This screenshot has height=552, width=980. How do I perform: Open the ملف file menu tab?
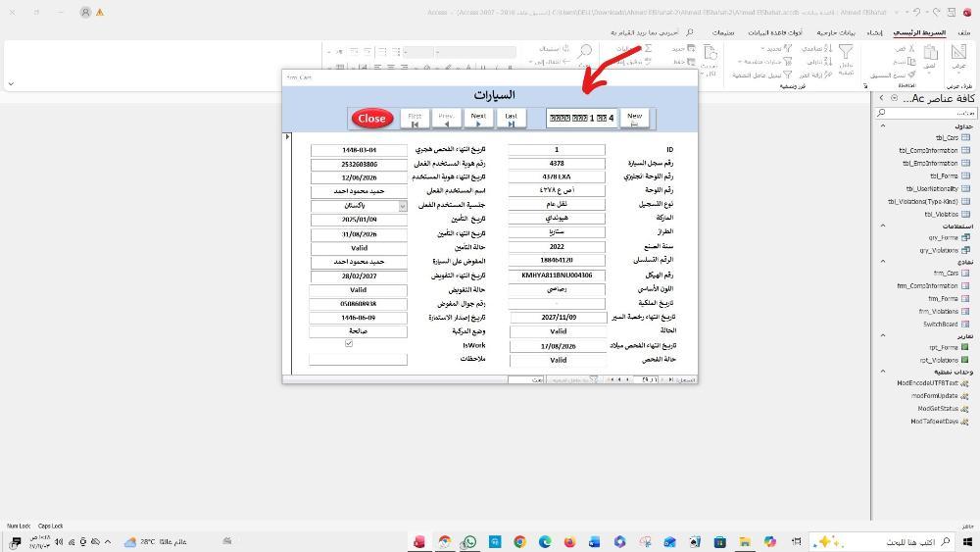pos(965,32)
